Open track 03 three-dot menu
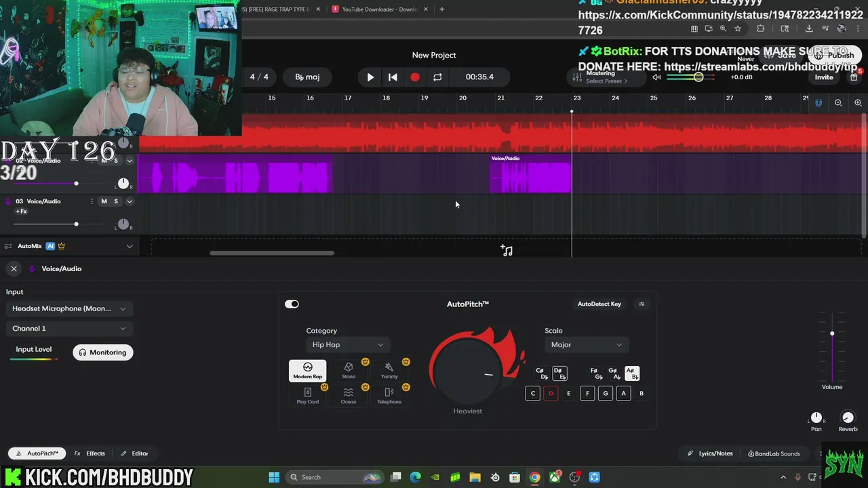This screenshot has width=868, height=488. (92, 201)
